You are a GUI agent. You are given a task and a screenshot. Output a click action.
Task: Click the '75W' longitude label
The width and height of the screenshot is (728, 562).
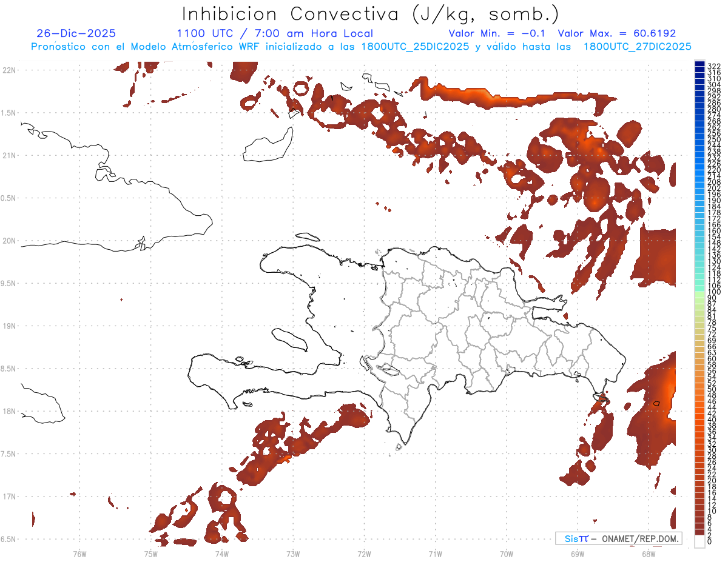click(150, 554)
